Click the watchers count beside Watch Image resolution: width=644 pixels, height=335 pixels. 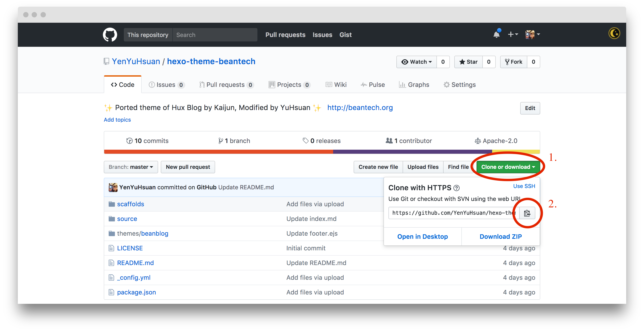click(443, 62)
